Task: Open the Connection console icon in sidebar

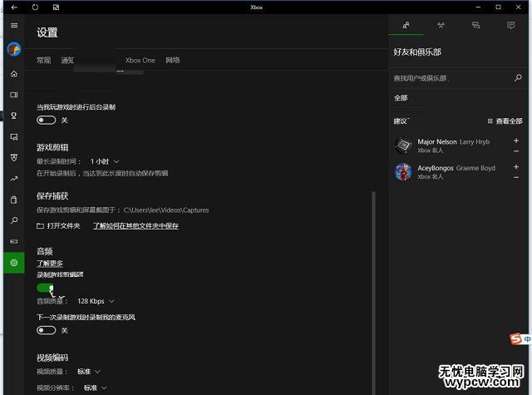Action: click(x=14, y=242)
